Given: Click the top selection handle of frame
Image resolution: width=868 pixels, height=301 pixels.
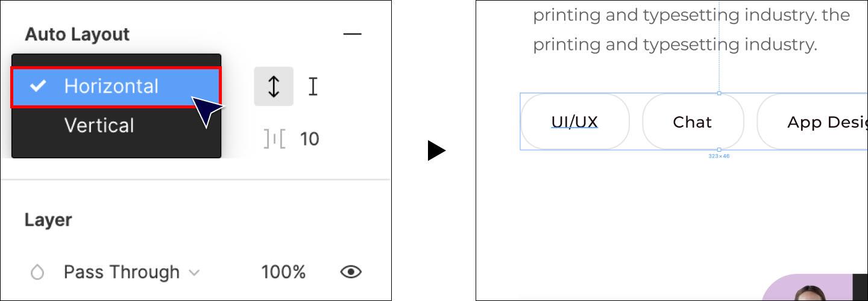Looking at the screenshot, I should click(719, 93).
